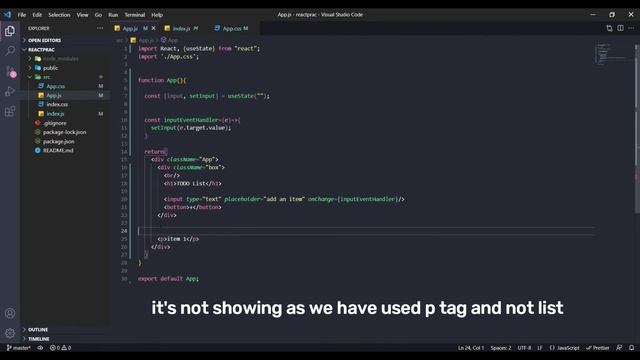Expand the Outline section
640x360 pixels.
point(38,329)
